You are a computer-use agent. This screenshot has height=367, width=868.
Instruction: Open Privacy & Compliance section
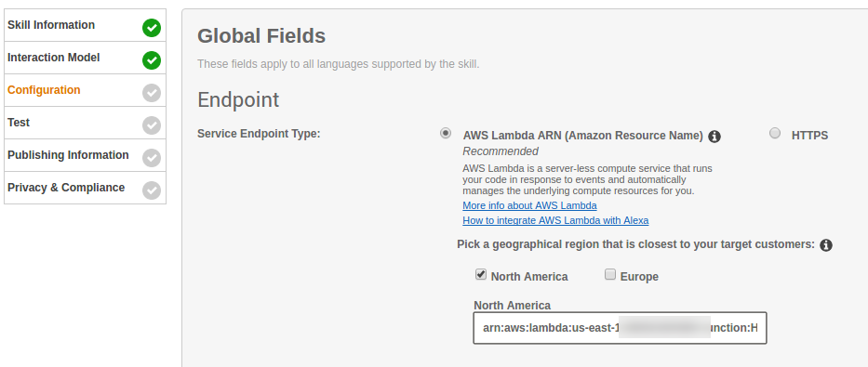pos(85,188)
